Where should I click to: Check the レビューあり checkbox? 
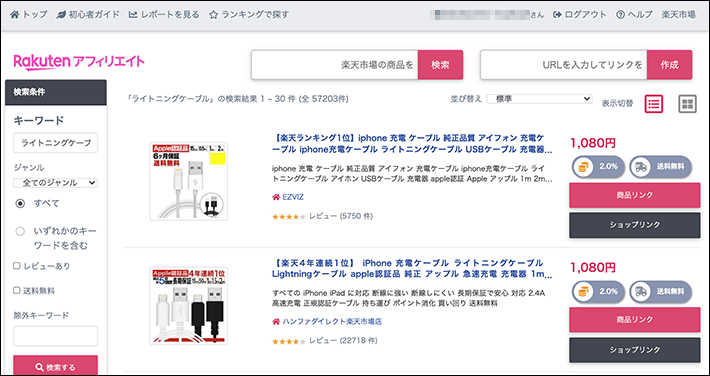click(17, 266)
